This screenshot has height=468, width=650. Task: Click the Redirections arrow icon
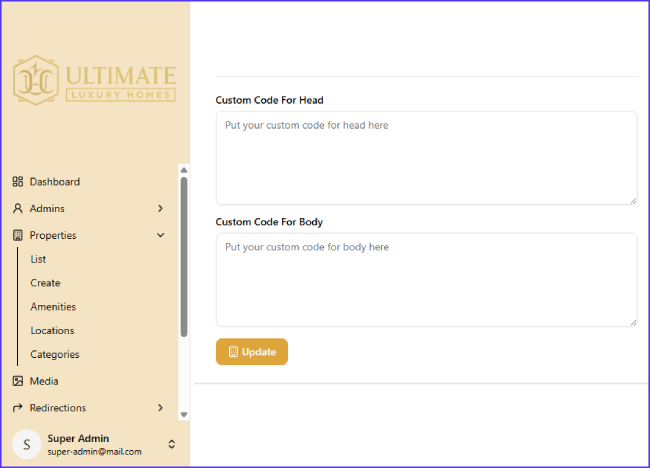pyautogui.click(x=17, y=408)
